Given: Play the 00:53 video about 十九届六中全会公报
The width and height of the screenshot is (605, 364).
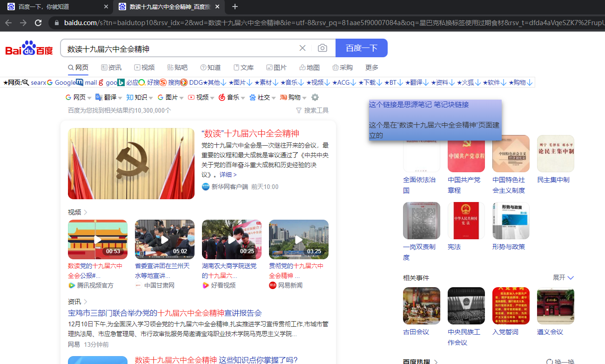Looking at the screenshot, I should pos(97,239).
